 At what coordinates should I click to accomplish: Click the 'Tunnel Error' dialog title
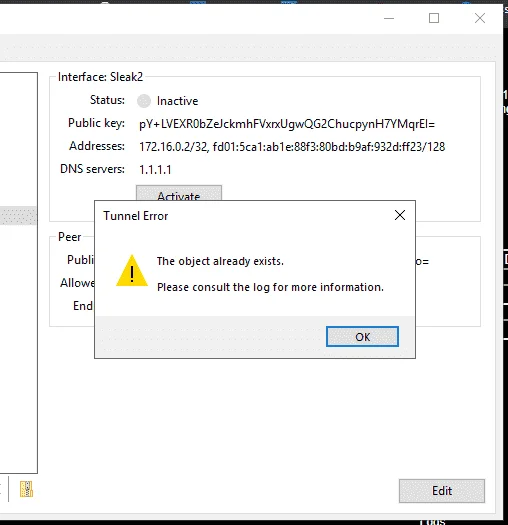136,216
